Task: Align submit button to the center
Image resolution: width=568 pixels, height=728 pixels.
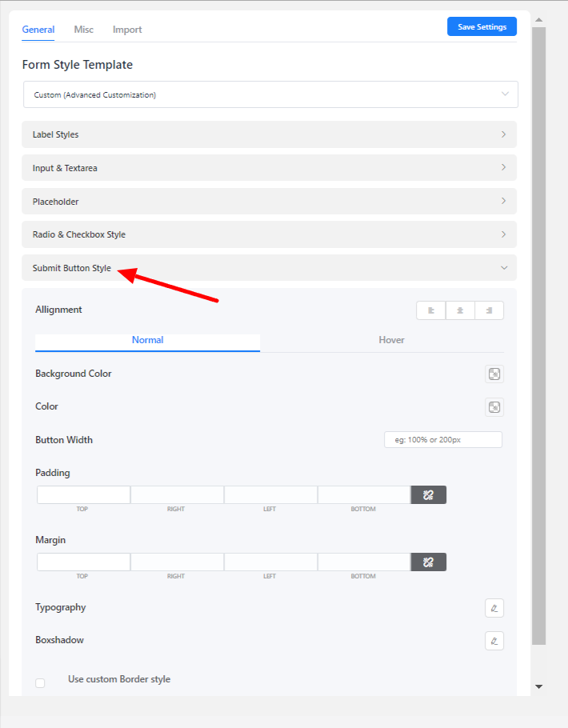Action: tap(460, 310)
